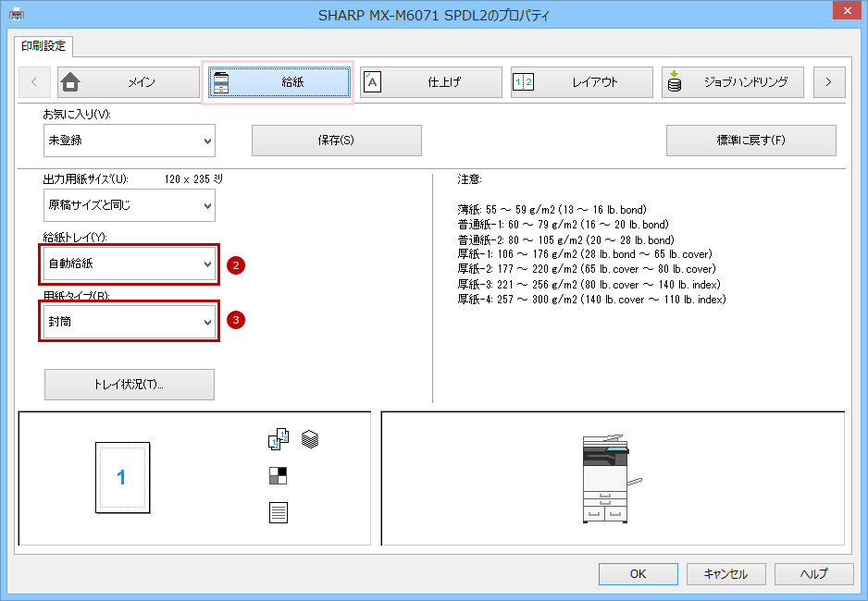The height and width of the screenshot is (601, 868).
Task: Open the 給紙トレイ dropdown set to 自動給紙
Action: (130, 264)
